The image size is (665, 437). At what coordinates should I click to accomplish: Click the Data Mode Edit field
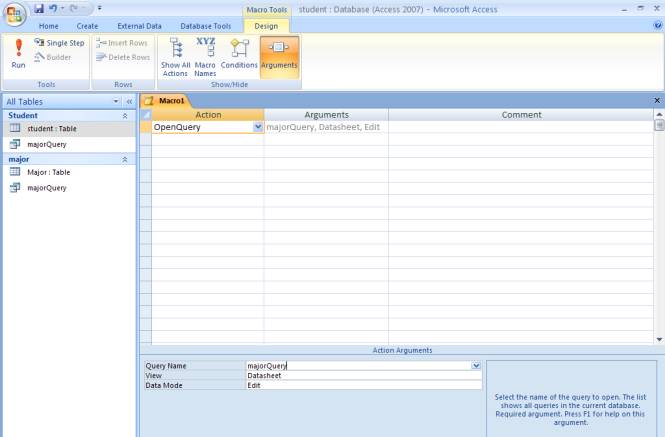364,385
